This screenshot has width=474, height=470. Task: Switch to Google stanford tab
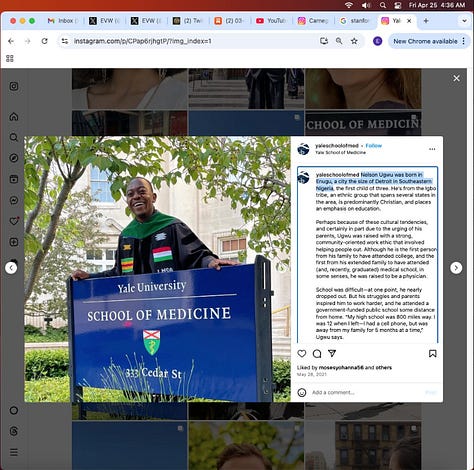coord(355,21)
